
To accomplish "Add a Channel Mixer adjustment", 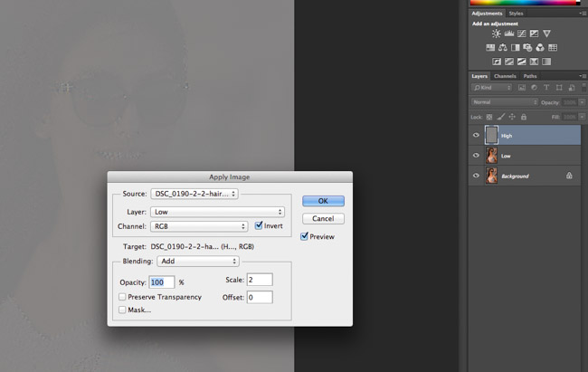I will pyautogui.click(x=540, y=48).
